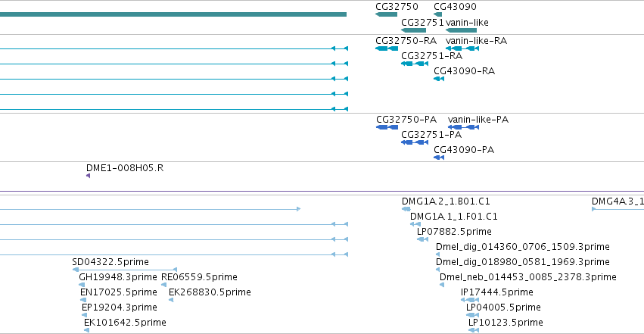Select EST LP10123.5prime
This screenshot has width=644, height=334.
click(506, 323)
